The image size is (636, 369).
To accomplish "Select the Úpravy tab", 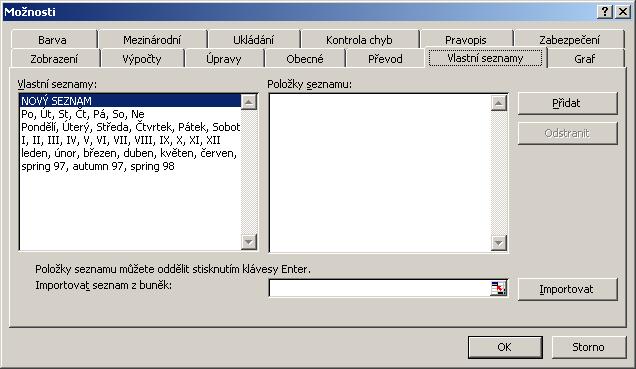I will (224, 59).
